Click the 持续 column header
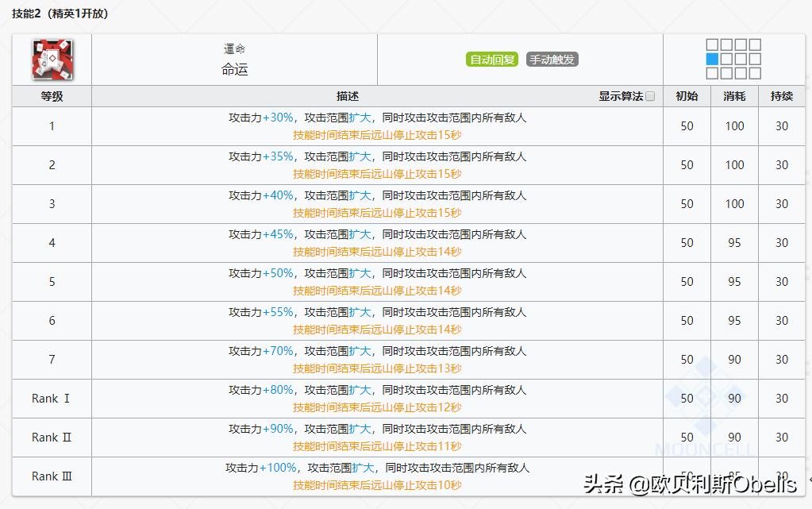Screen dimensions: 812x509 780,94
